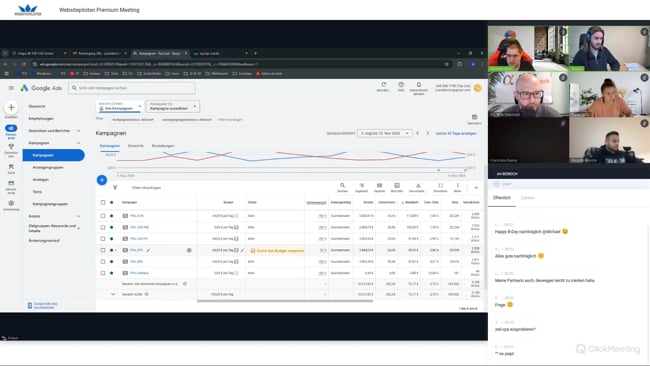Open Anzeigengruppen in the sidebar
The image size is (650, 366).
(48, 167)
